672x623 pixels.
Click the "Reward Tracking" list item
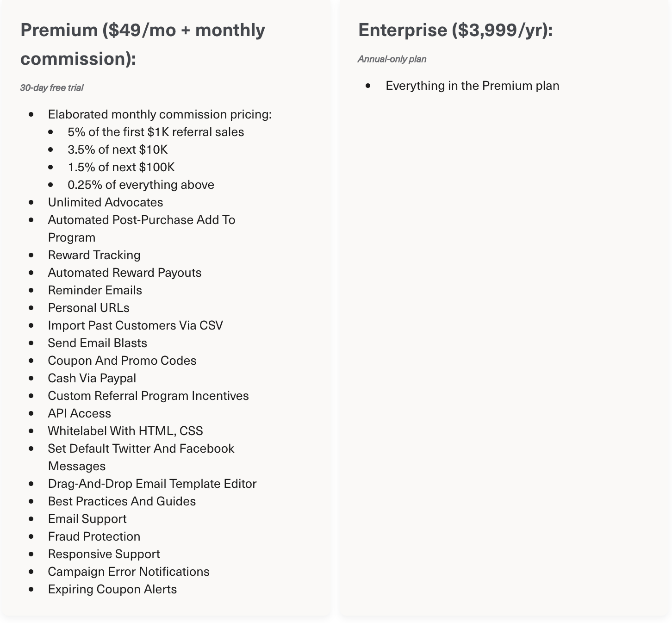tap(94, 255)
